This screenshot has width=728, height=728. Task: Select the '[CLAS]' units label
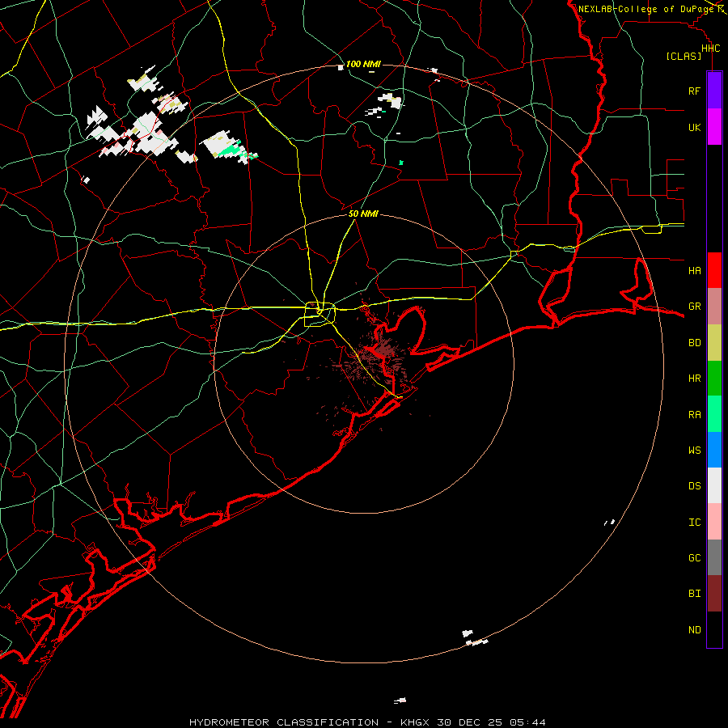[684, 56]
